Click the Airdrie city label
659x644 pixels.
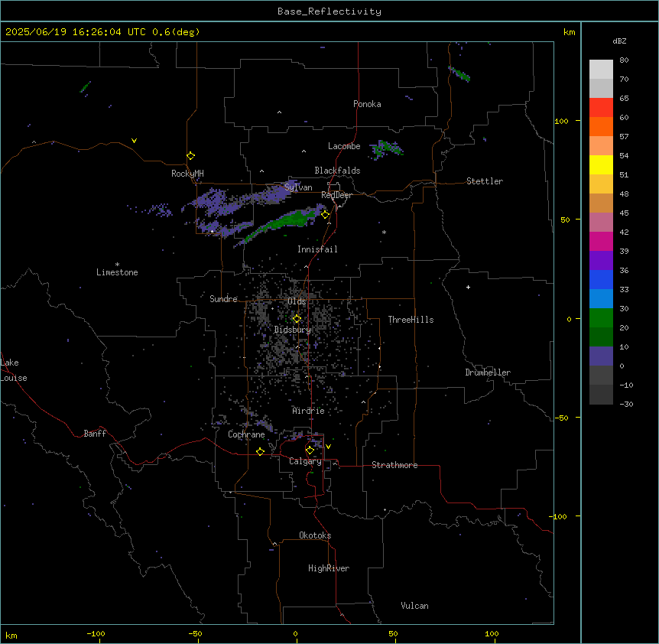coord(308,411)
